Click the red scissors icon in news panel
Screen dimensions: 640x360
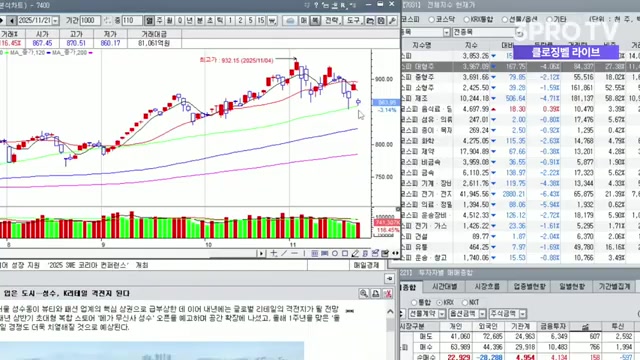[x=388, y=293]
